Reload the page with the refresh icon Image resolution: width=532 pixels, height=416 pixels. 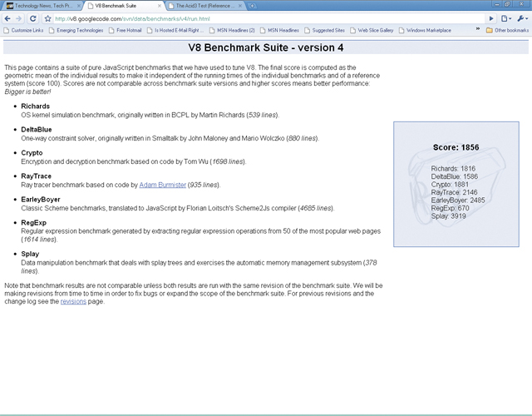33,18
